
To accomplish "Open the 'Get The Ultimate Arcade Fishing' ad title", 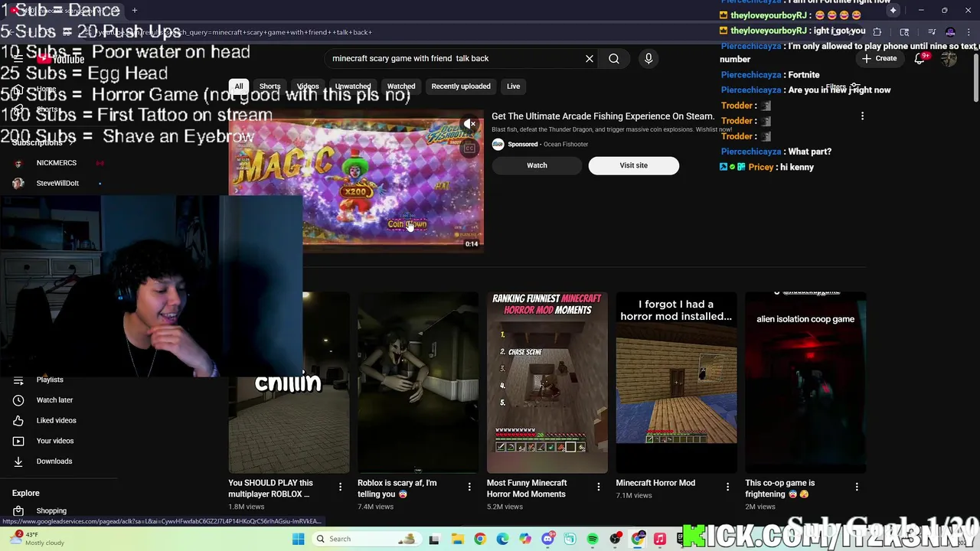I will (603, 116).
